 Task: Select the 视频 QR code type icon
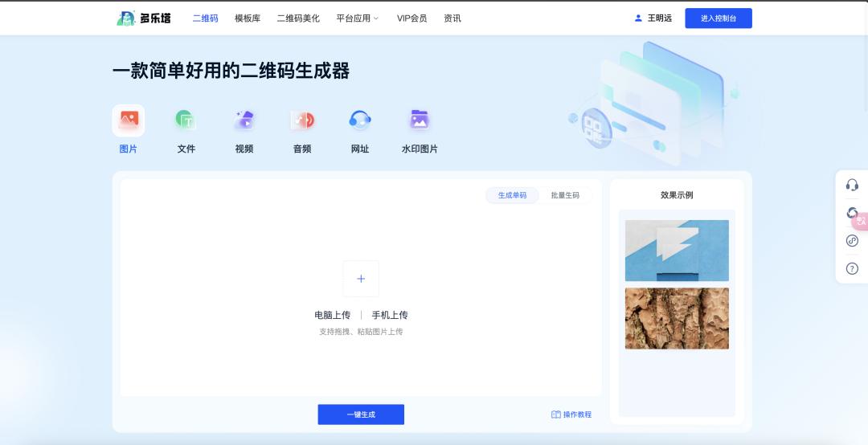click(x=244, y=120)
